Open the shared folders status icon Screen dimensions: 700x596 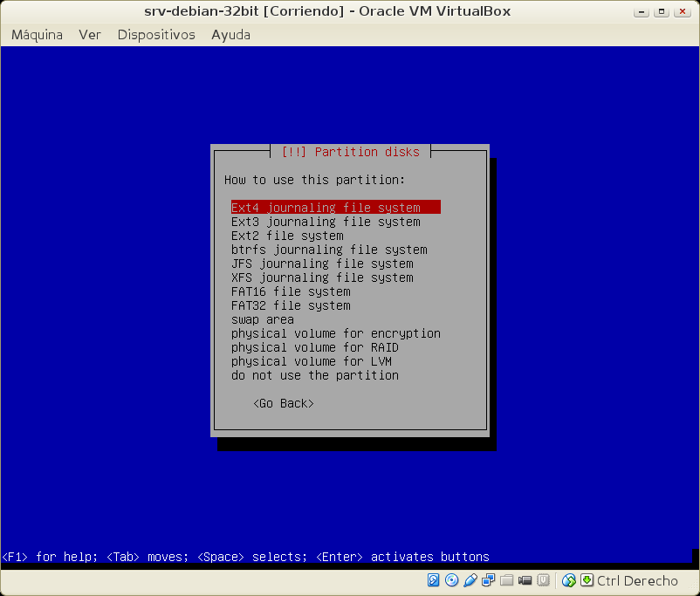click(507, 580)
